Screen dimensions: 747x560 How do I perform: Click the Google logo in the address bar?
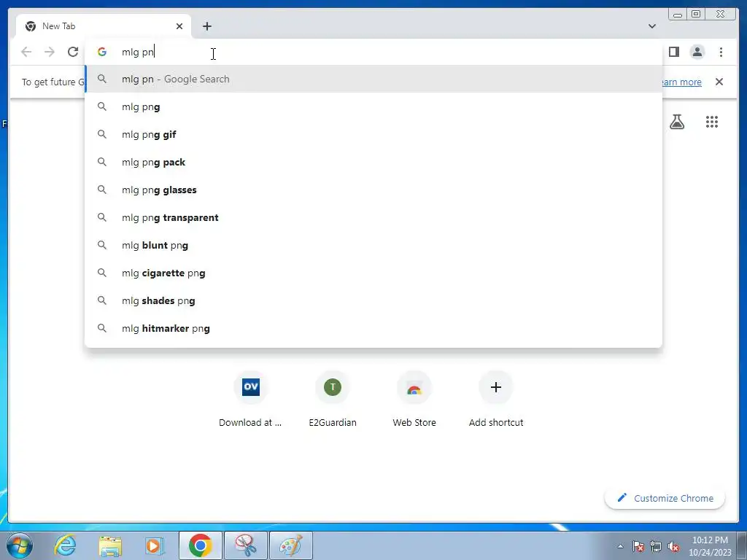pos(102,52)
